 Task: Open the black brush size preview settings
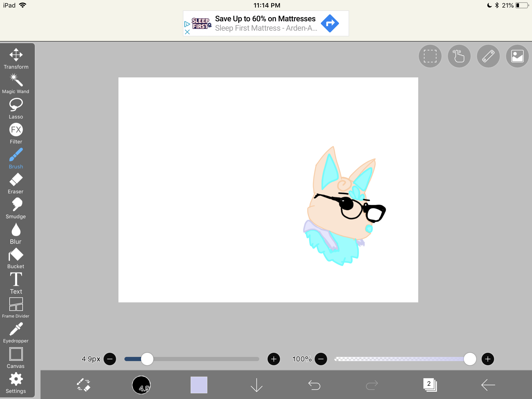[x=141, y=385]
